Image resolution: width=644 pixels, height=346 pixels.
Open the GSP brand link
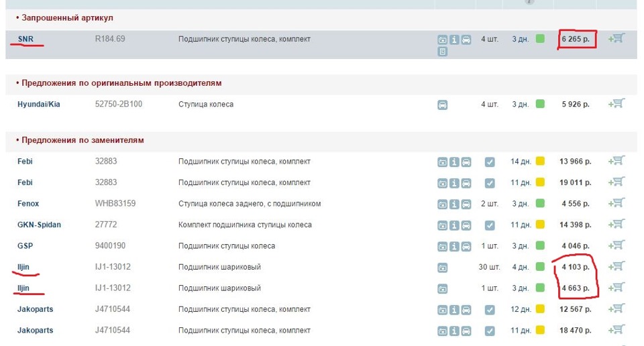(25, 246)
